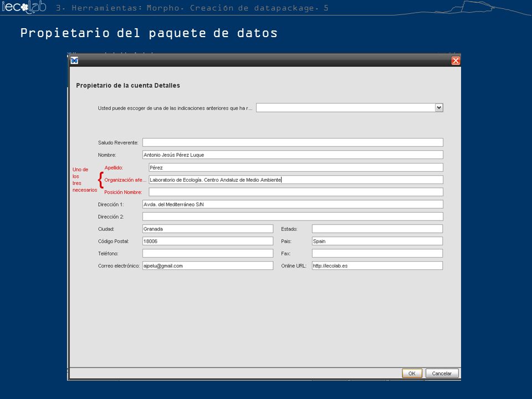Click the heading 'Propietario de la cuenta Detalles'

128,85
